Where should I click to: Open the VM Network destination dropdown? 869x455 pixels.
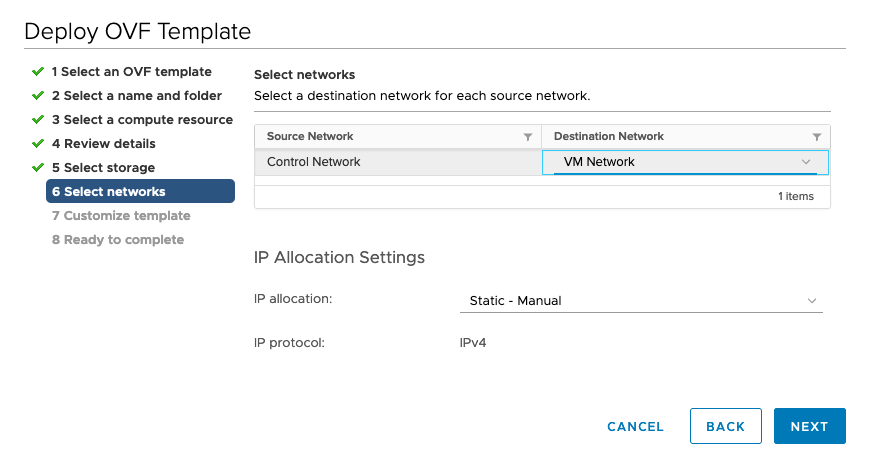point(685,162)
